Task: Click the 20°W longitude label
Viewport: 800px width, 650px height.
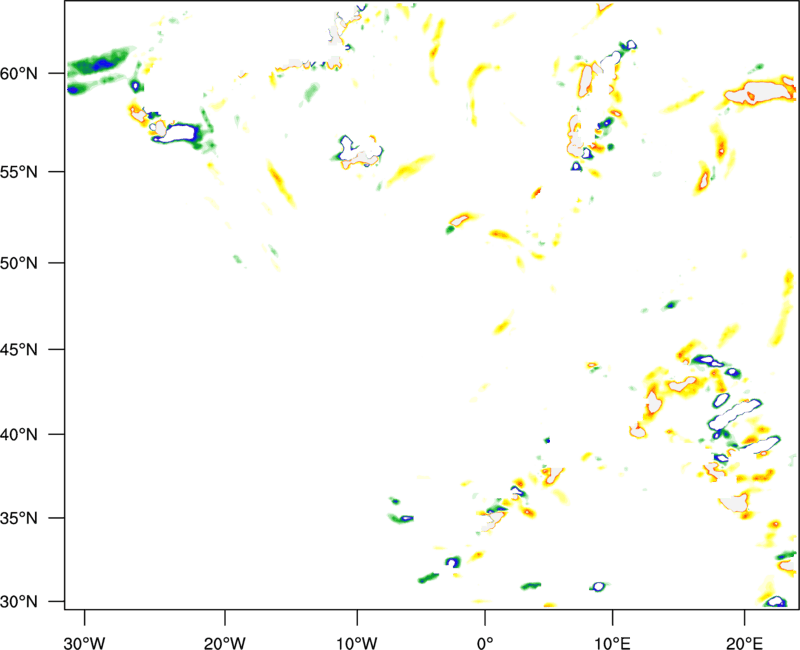Action: [x=224, y=643]
